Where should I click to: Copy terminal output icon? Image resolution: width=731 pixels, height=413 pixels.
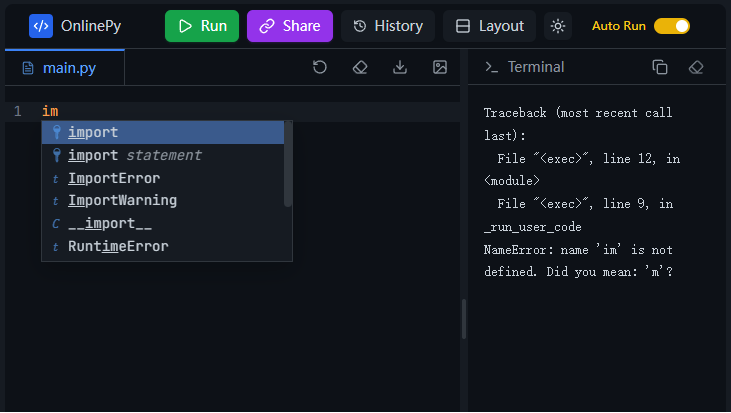(x=660, y=67)
